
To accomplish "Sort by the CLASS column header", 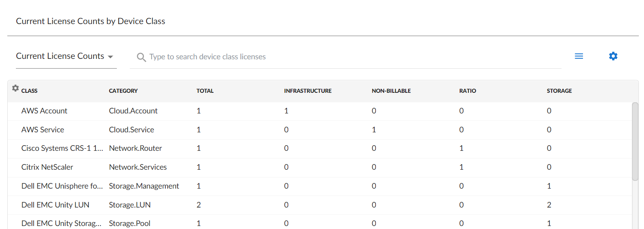I will [29, 91].
